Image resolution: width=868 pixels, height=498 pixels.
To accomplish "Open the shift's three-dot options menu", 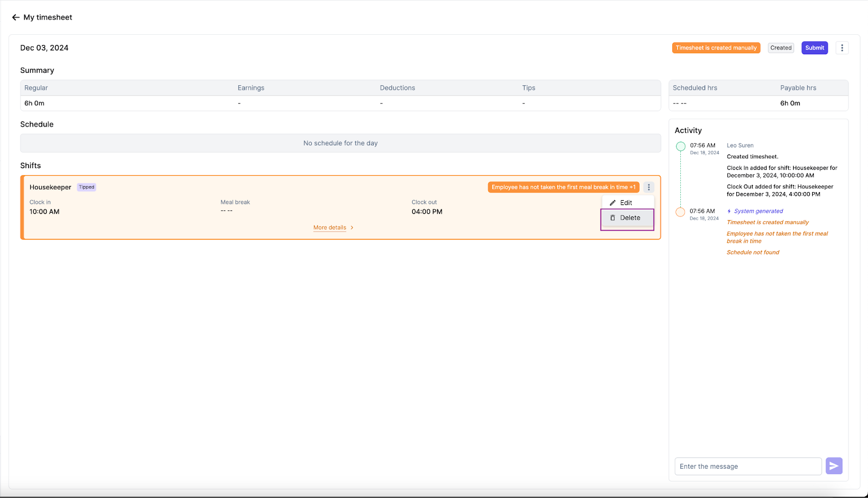I will [x=648, y=187].
